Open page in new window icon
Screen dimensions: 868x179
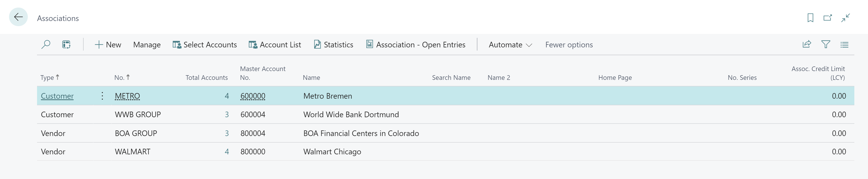[x=828, y=18]
